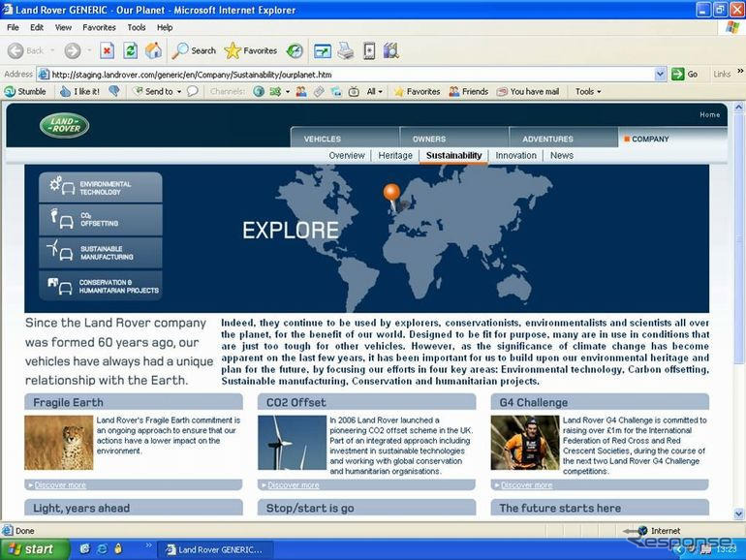Image resolution: width=746 pixels, height=560 pixels.
Task: Click the G4 Challenge athlete thumbnail
Action: tap(524, 443)
